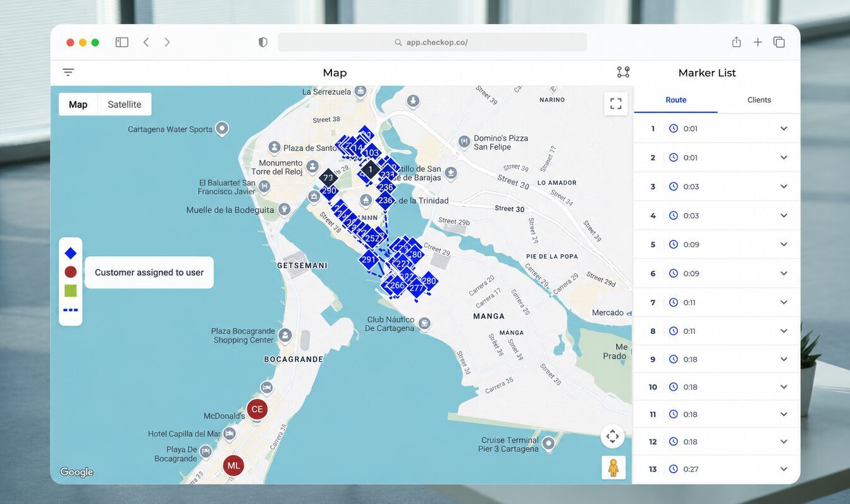Image resolution: width=850 pixels, height=504 pixels.
Task: Expand route row 10 chevron
Action: pos(784,387)
